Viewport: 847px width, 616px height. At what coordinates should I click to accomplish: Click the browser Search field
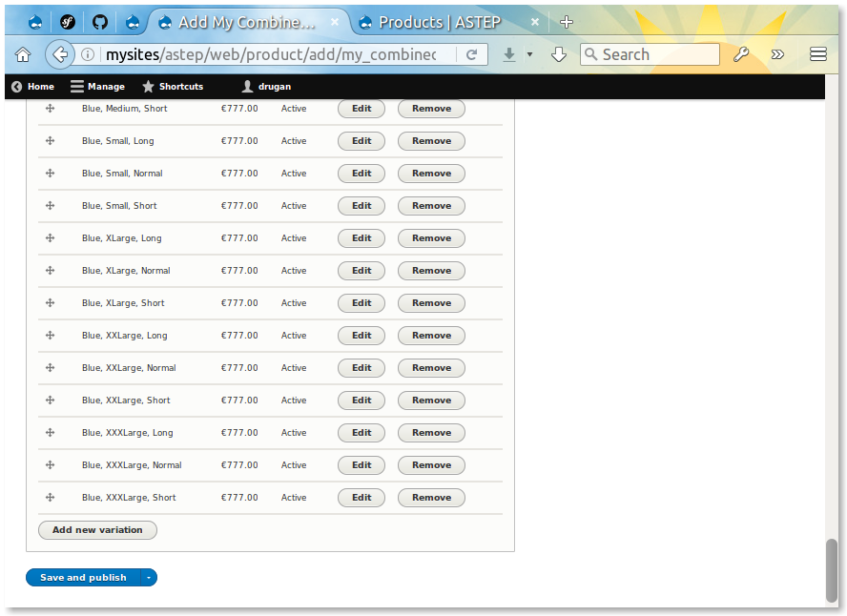pos(650,54)
